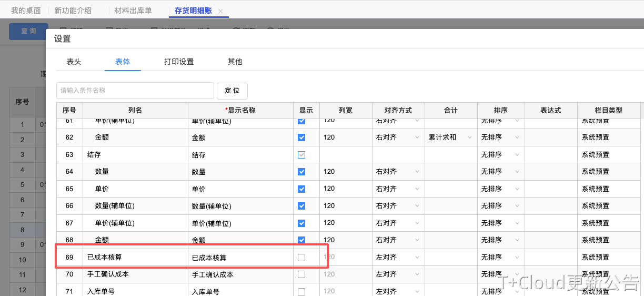Click the 结存 display name cell
Screen dimensions: 644x296
240,155
